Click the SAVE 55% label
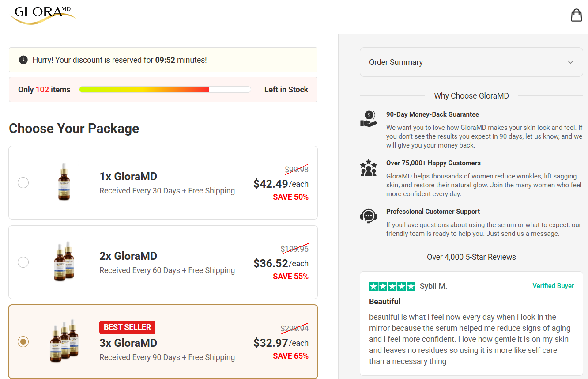 click(x=290, y=277)
